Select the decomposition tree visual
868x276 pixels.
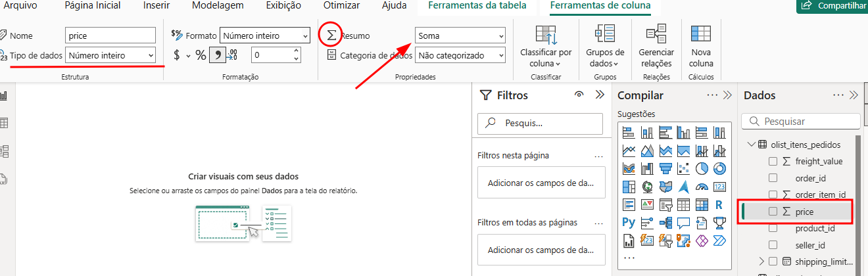665,223
